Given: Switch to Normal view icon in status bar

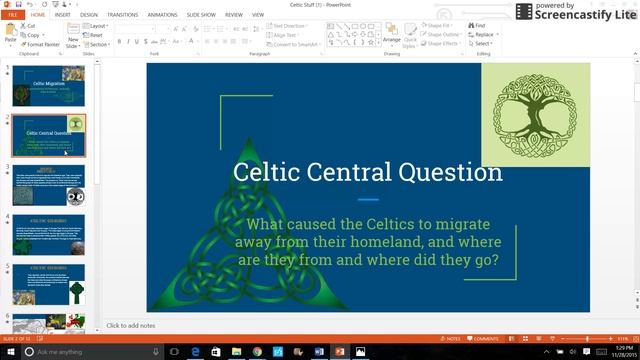Looking at the screenshot, I should pos(511,339).
